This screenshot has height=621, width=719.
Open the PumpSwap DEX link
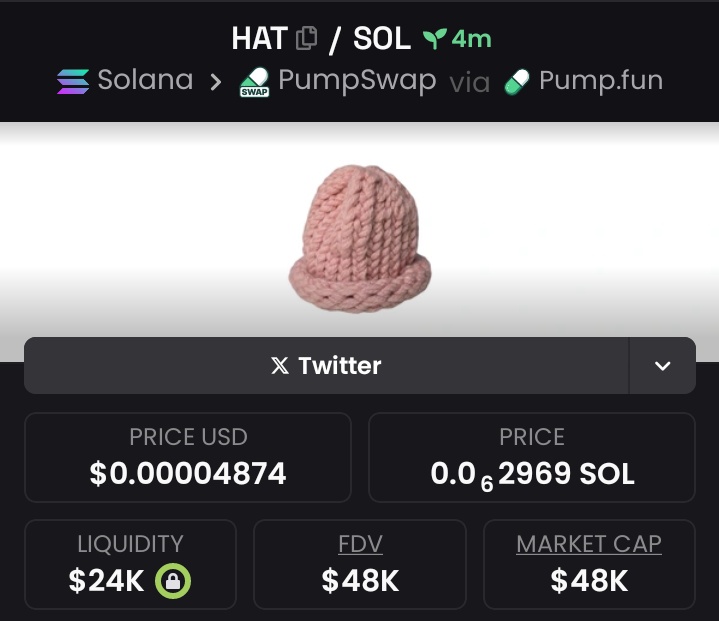pyautogui.click(x=338, y=82)
